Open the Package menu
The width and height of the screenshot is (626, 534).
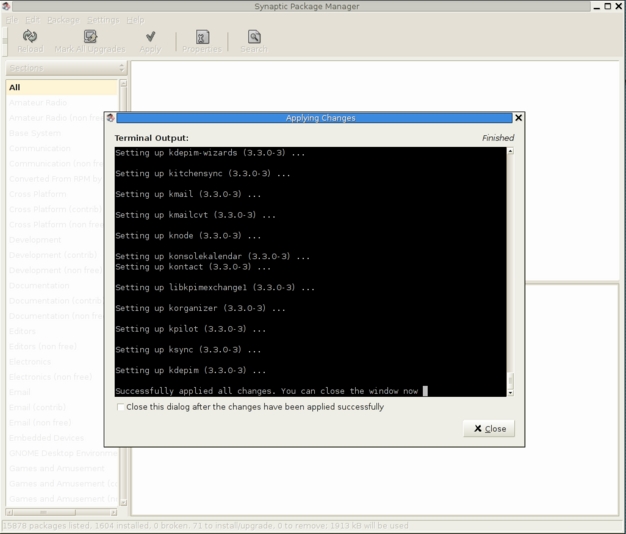click(x=63, y=19)
